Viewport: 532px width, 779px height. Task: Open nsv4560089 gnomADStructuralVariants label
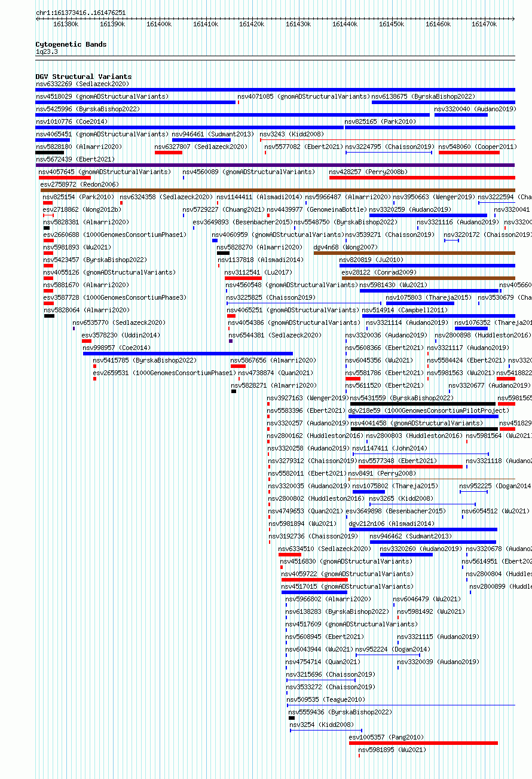pyautogui.click(x=249, y=172)
